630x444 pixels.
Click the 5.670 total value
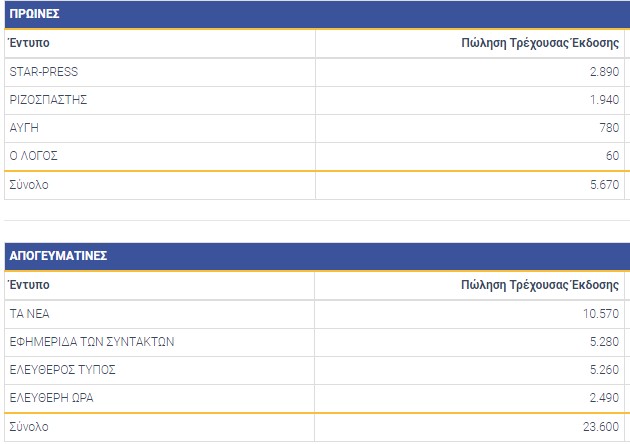point(603,185)
